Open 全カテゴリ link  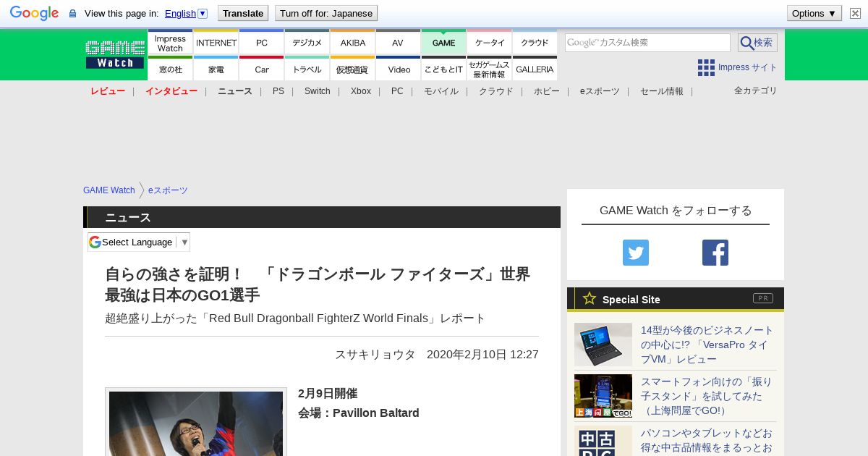(756, 90)
